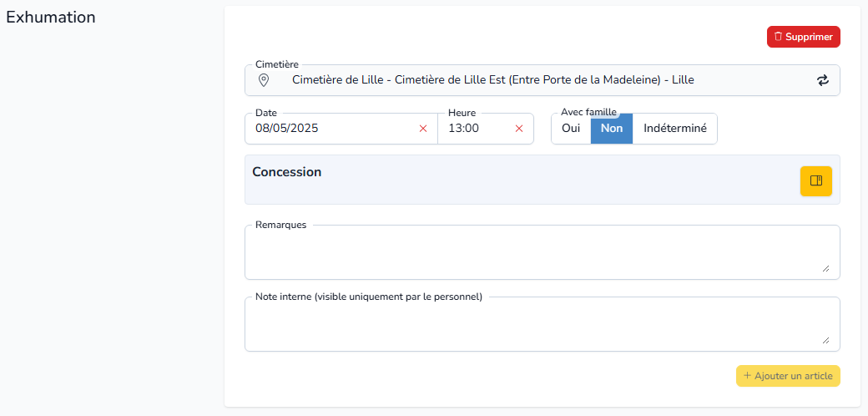
Task: Click the swap arrows icon to change cemetery
Action: click(823, 80)
